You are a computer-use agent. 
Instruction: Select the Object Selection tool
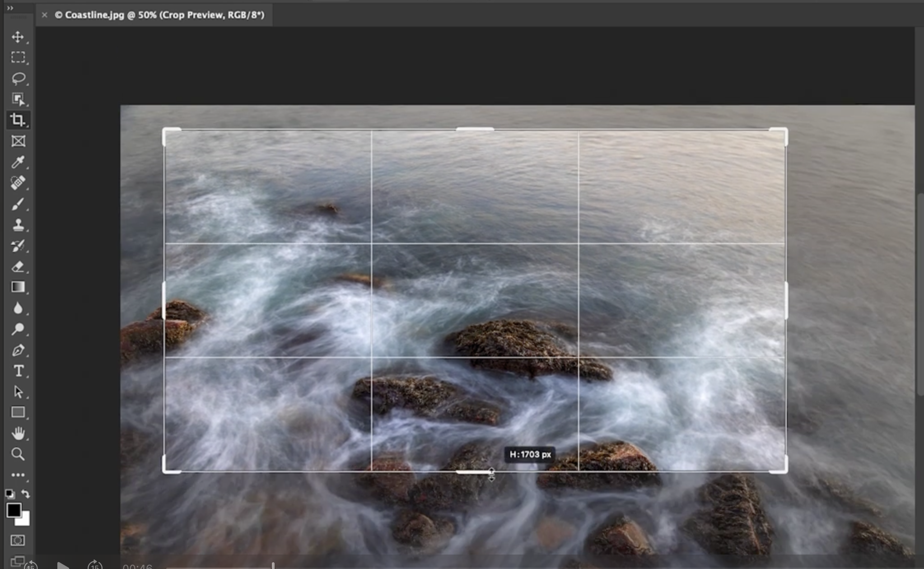tap(18, 99)
